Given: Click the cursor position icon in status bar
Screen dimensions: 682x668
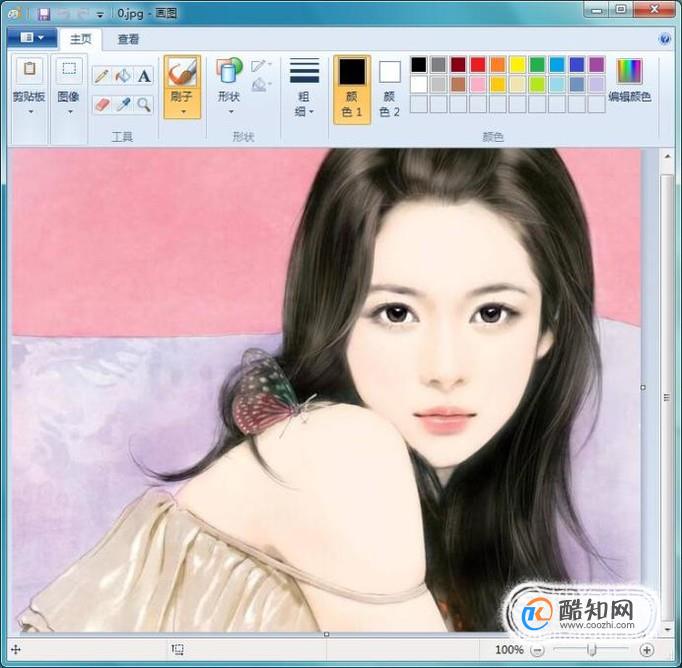Looking at the screenshot, I should (16, 650).
